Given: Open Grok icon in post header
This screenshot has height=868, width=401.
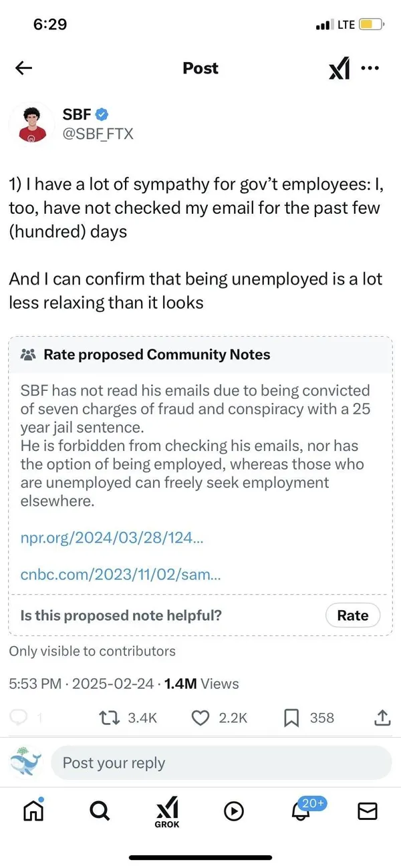Looking at the screenshot, I should (x=340, y=68).
